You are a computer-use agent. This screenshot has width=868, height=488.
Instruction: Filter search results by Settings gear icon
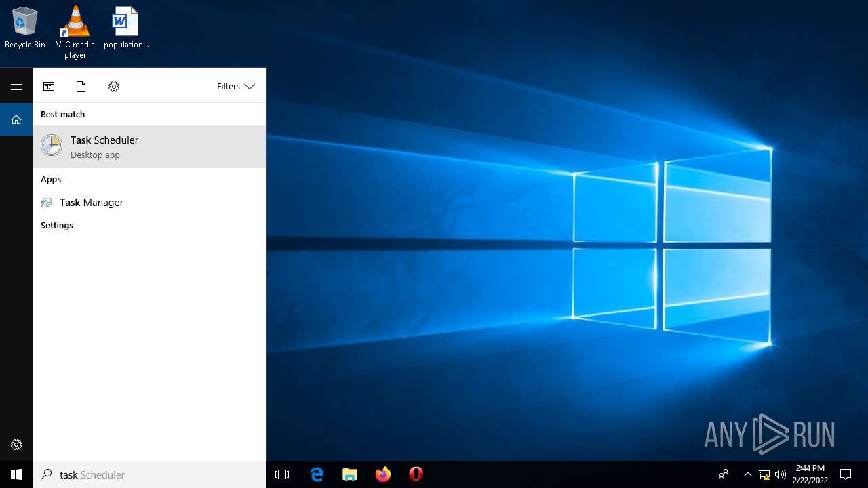tap(114, 87)
